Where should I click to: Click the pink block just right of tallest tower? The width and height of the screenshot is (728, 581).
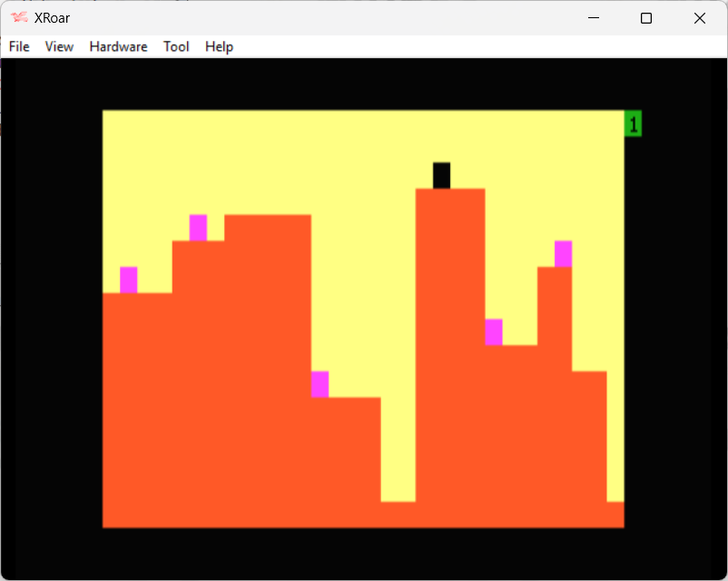tap(493, 332)
